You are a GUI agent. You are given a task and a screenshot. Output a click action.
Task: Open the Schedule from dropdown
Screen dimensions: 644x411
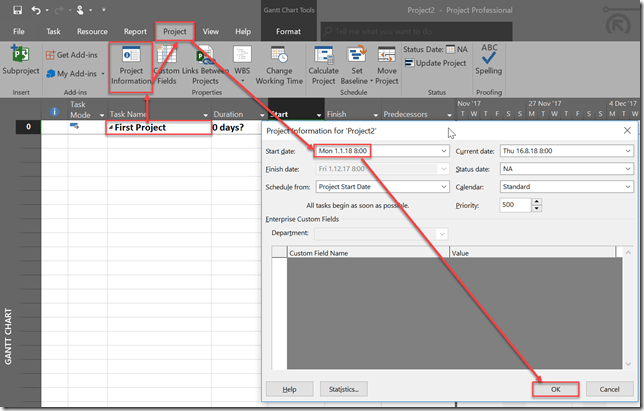pyautogui.click(x=443, y=186)
